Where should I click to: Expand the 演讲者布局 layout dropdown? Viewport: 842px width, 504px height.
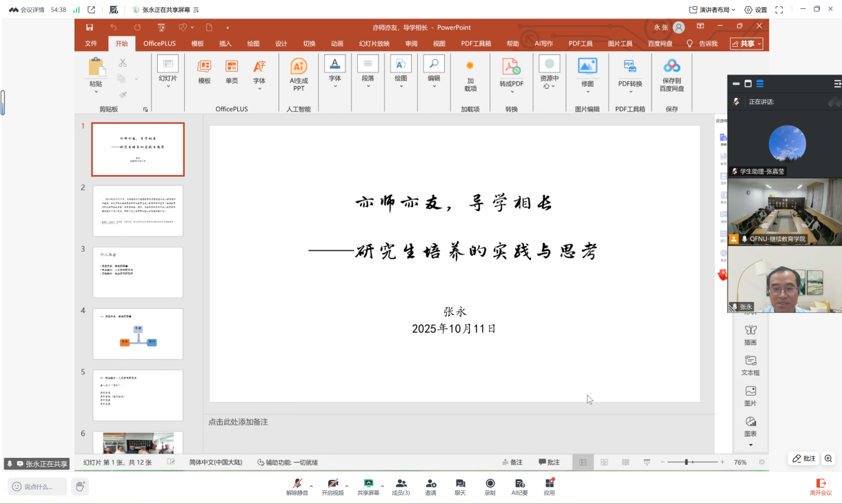[712, 10]
